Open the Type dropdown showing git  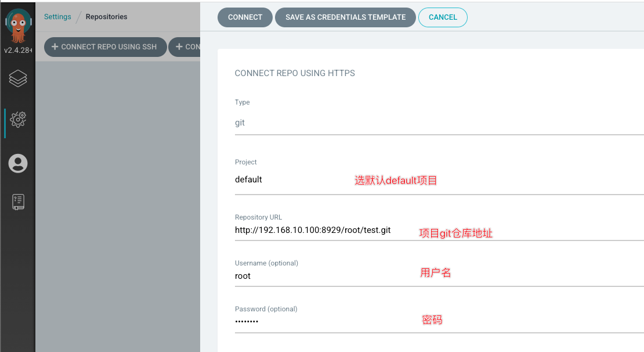tap(438, 123)
